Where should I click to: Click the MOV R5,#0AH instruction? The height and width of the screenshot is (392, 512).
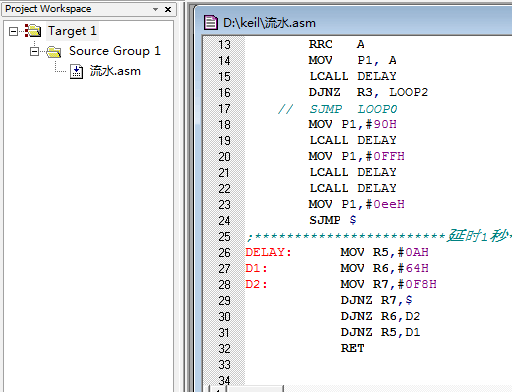pos(385,252)
